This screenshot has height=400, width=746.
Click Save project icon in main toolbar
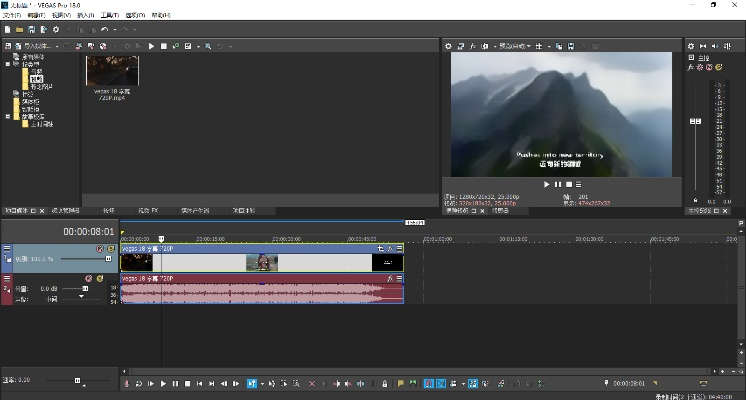[31, 30]
